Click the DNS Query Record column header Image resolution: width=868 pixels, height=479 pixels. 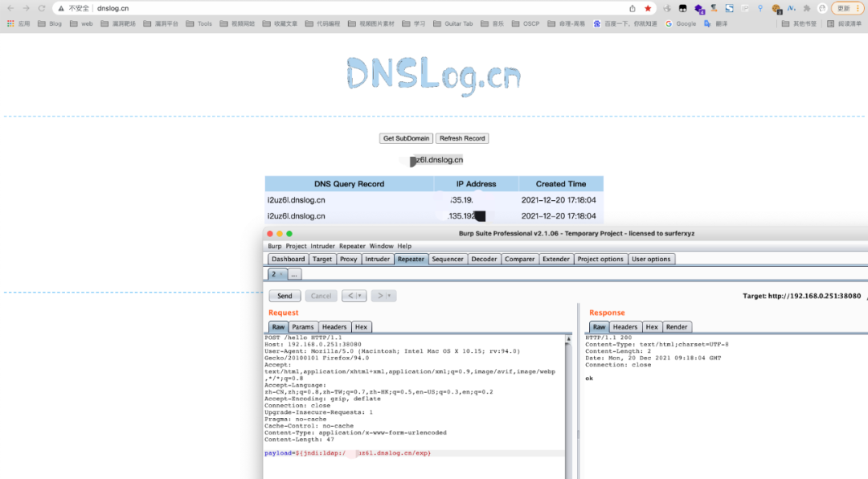(x=349, y=184)
